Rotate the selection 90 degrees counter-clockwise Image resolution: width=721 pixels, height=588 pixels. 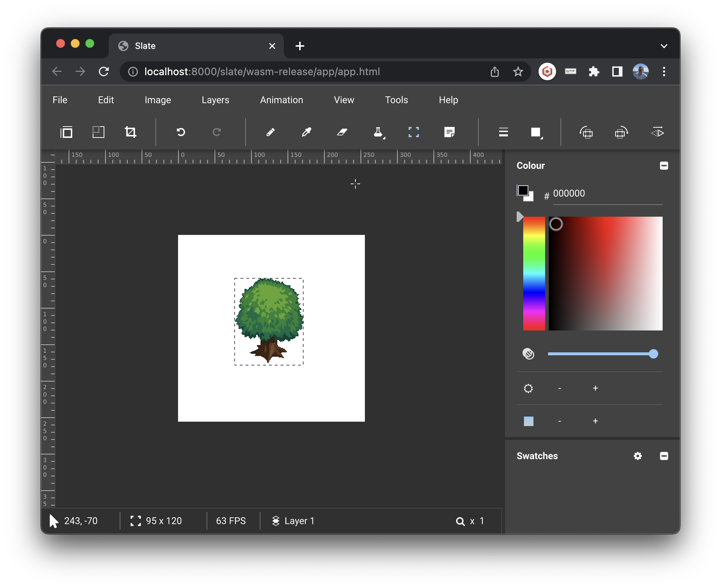(586, 132)
